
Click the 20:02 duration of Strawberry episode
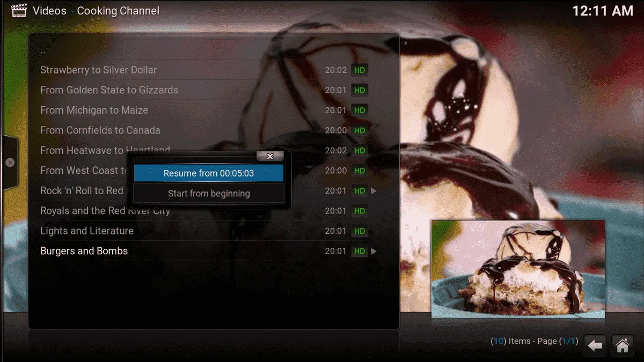click(336, 70)
